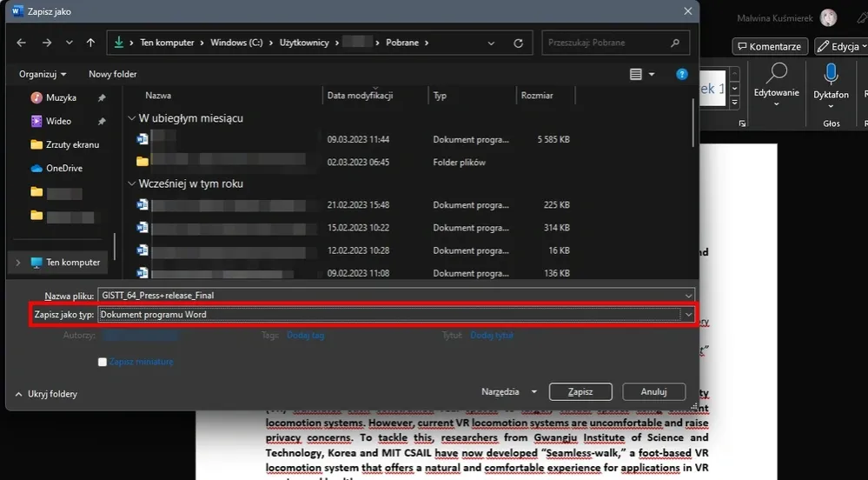Click the Dyktafon microphone icon
Screen dimensions: 868x480
coord(831,74)
